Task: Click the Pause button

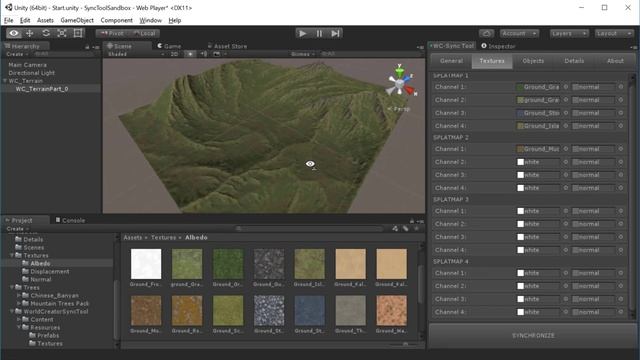Action: 319,33
